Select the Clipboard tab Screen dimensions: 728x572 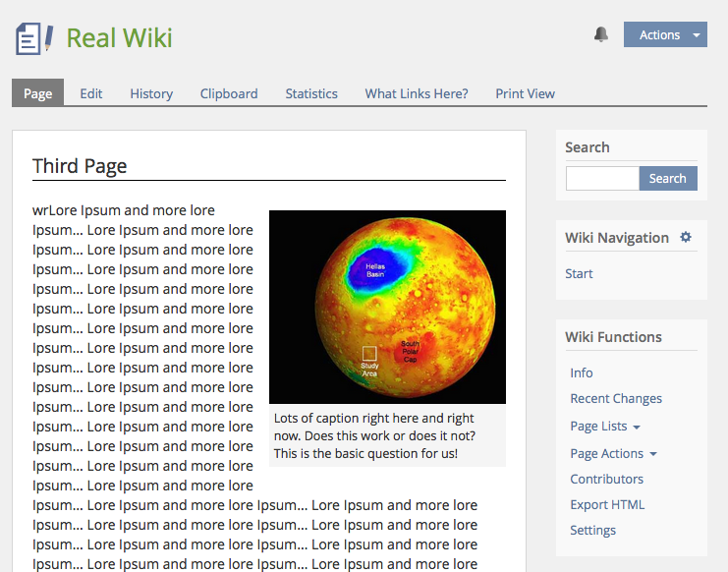[x=229, y=93]
